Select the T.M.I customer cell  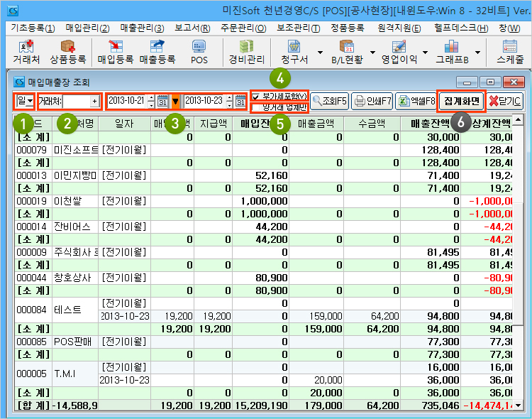(75, 374)
